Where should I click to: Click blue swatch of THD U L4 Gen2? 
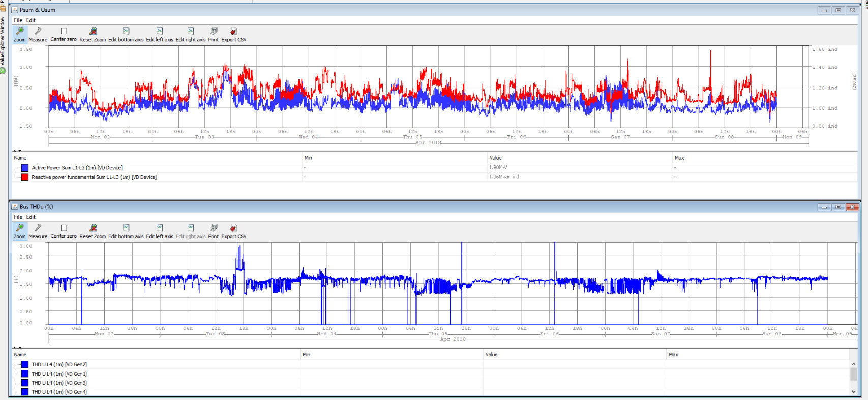click(25, 364)
